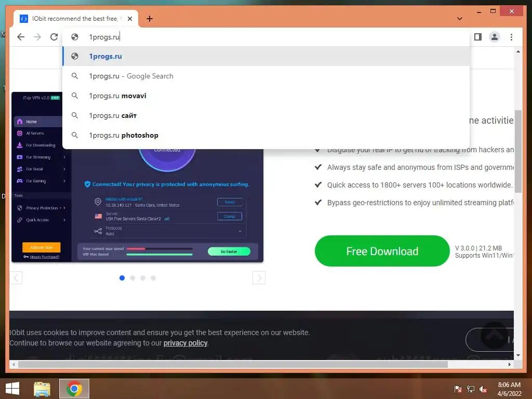The height and width of the screenshot is (399, 532).
Task: Click the address bar containing 1progs.ru
Action: tap(266, 37)
